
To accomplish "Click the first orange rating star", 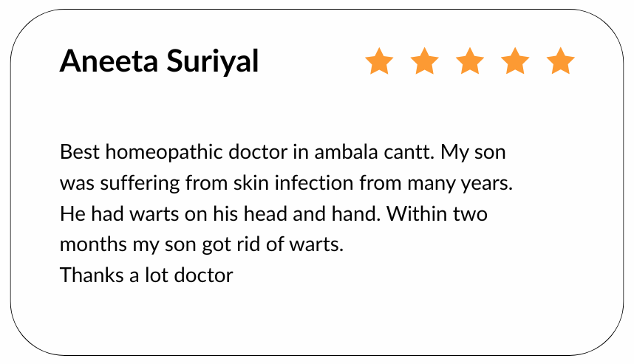I will (x=379, y=62).
